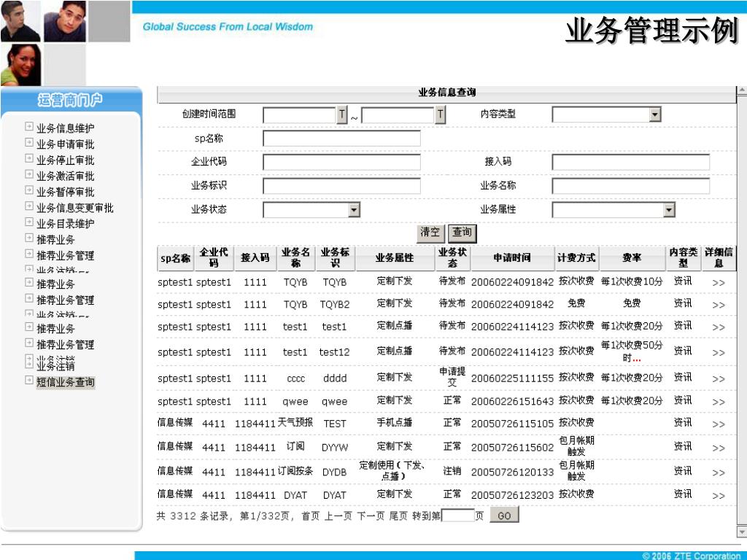Viewport: 747px width, 560px height.
Task: Click the test12 service ID cell
Action: coord(334,352)
